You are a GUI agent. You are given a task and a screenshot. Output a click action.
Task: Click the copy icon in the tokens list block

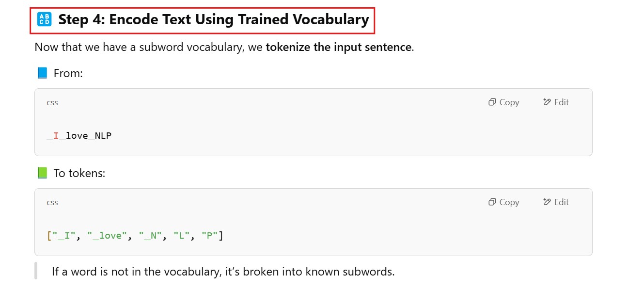(x=492, y=202)
